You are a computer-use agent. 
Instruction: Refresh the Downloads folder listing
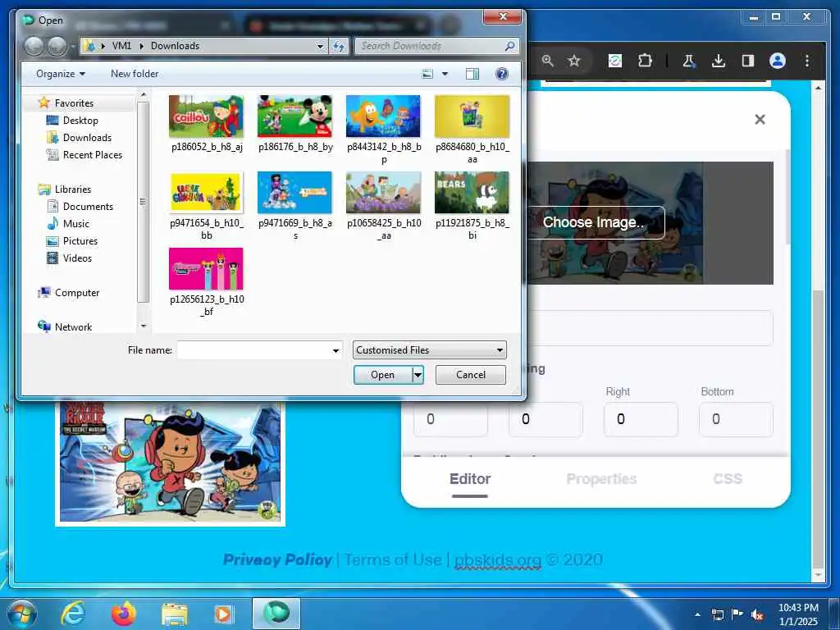(x=339, y=46)
